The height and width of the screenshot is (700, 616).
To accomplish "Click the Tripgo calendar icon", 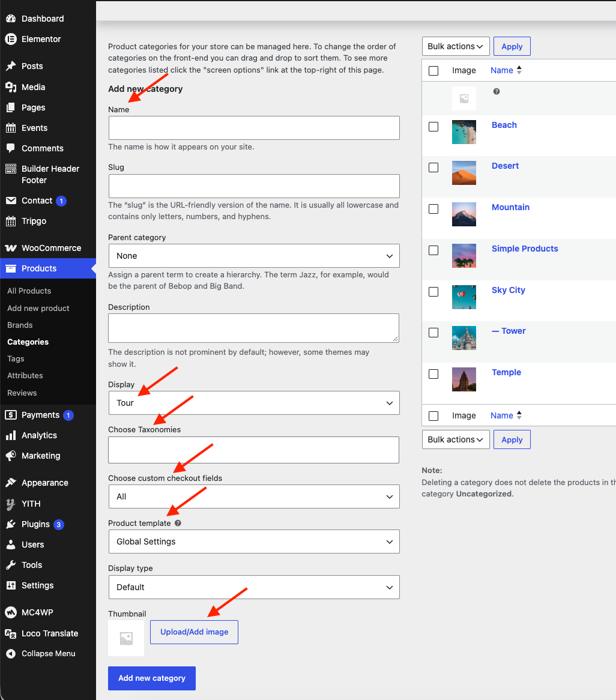I will click(11, 221).
